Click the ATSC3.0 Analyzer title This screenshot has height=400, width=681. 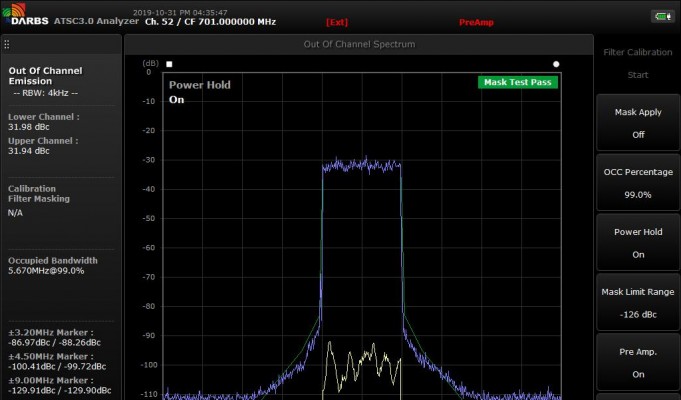96,21
